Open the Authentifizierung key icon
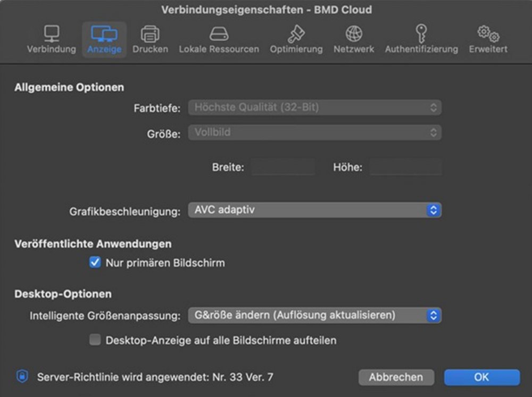The image size is (532, 397). point(421,34)
